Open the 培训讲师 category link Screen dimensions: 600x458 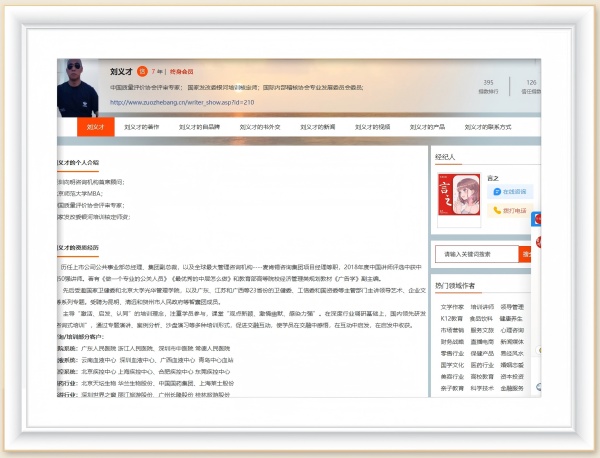(x=482, y=307)
